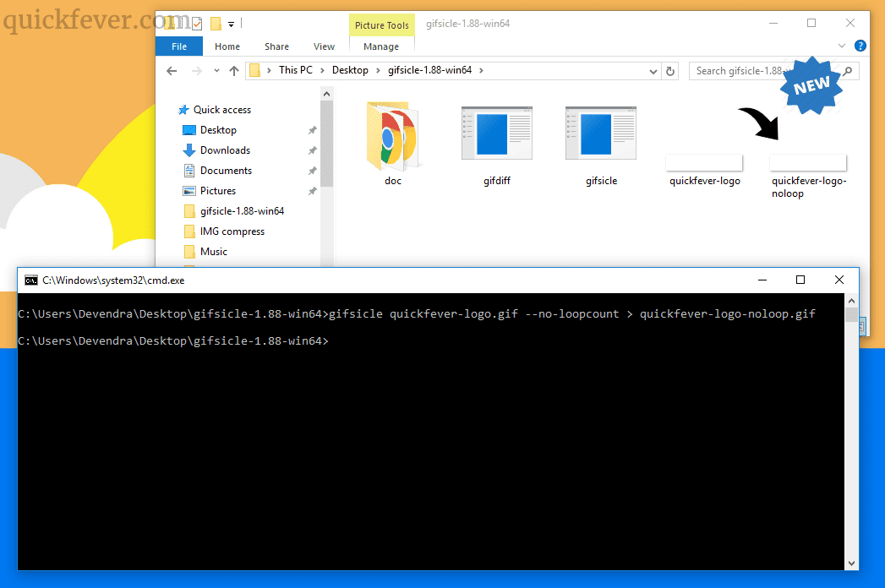Open the recent locations dropdown arrow
The image size is (885, 588).
216,70
